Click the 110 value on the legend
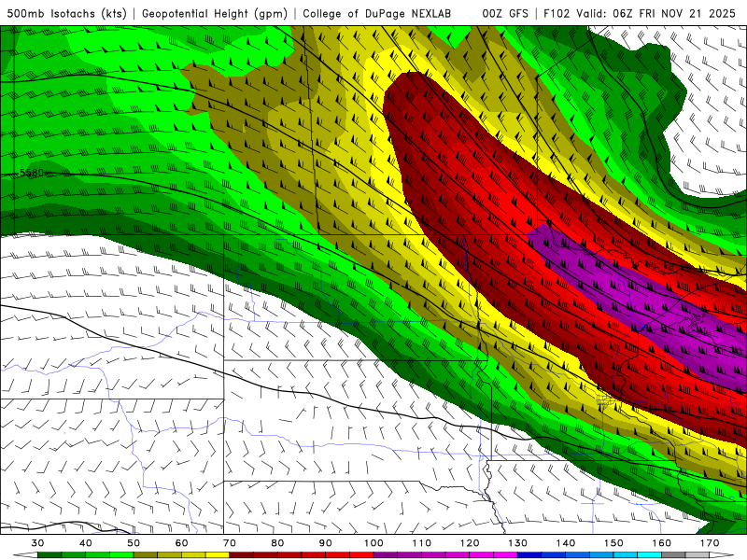The image size is (747, 560). (x=422, y=543)
